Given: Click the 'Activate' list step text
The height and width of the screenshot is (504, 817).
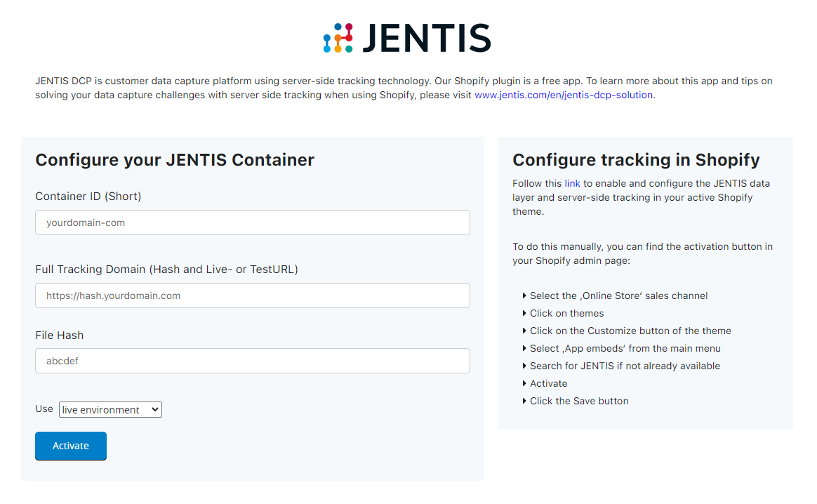Looking at the screenshot, I should point(549,383).
